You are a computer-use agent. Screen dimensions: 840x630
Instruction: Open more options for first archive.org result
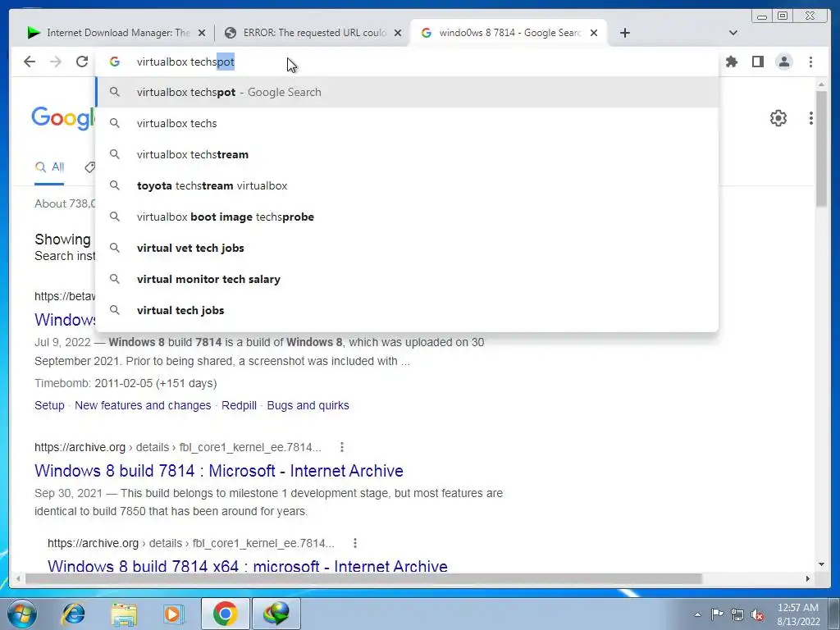[x=342, y=447]
